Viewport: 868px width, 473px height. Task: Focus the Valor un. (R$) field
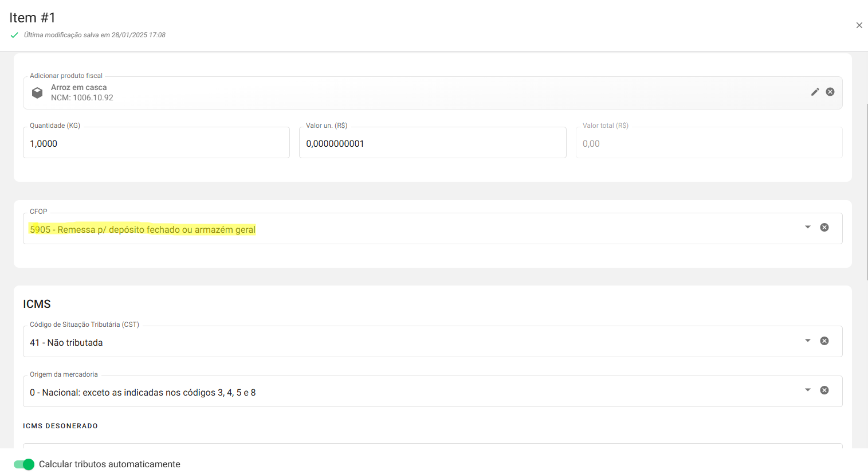coord(432,143)
